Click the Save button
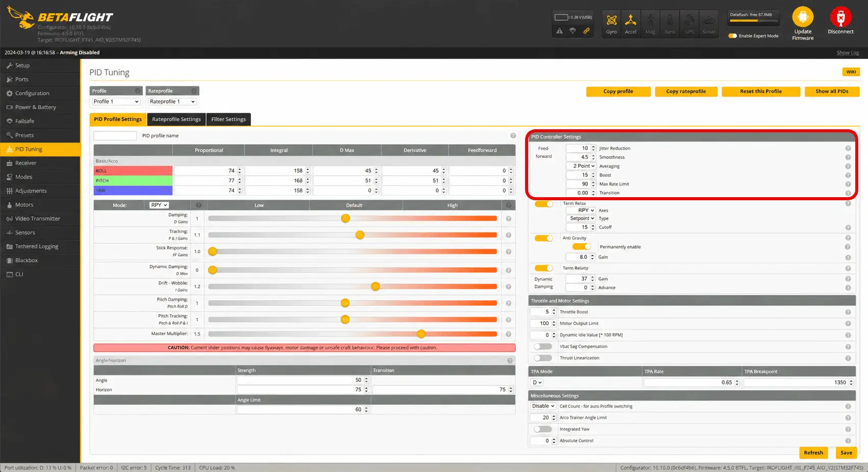868x472 pixels. click(x=847, y=453)
